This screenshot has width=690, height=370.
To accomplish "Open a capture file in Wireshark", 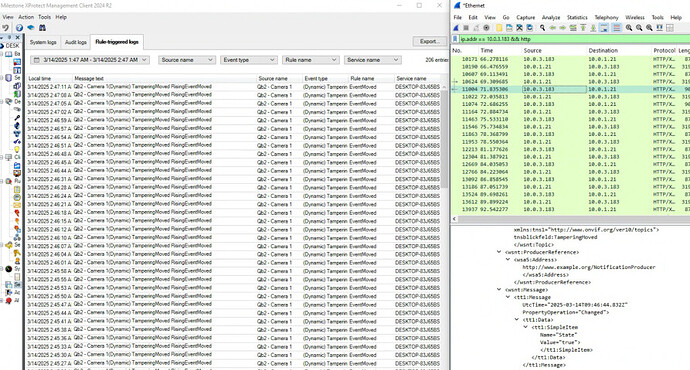I will point(499,28).
